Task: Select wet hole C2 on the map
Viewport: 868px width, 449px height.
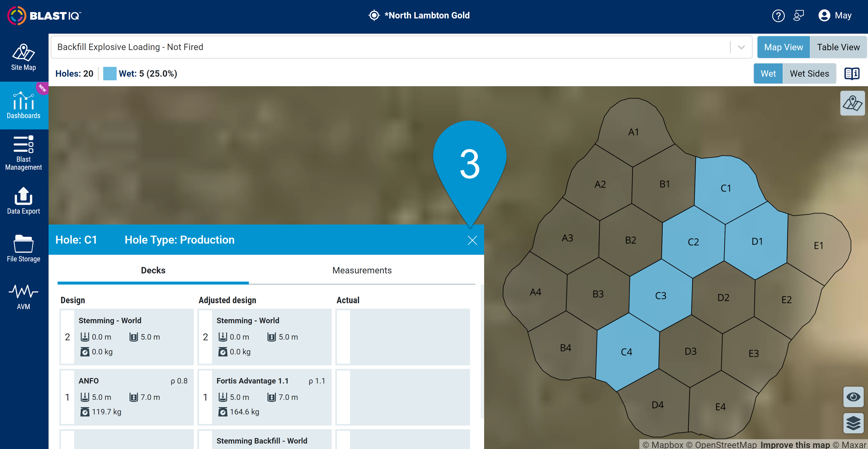Action: tap(693, 242)
